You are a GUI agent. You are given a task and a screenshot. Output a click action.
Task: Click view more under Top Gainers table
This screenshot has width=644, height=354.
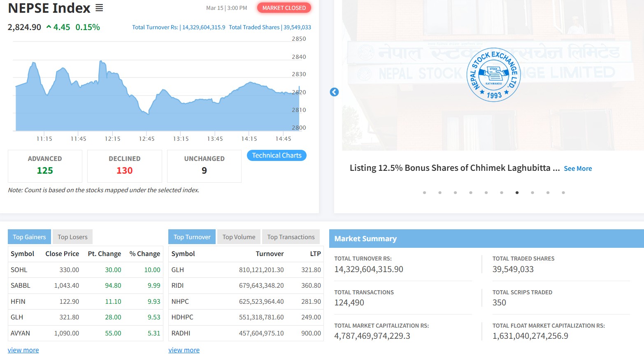pos(23,350)
